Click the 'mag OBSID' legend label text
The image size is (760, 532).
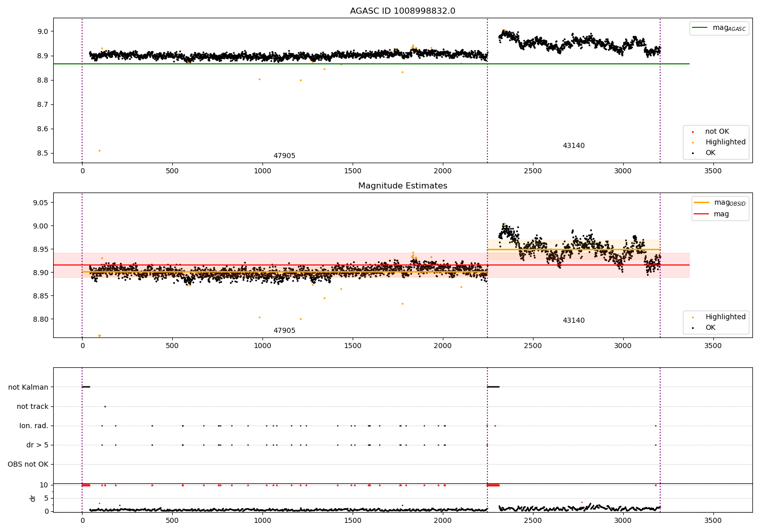[730, 203]
